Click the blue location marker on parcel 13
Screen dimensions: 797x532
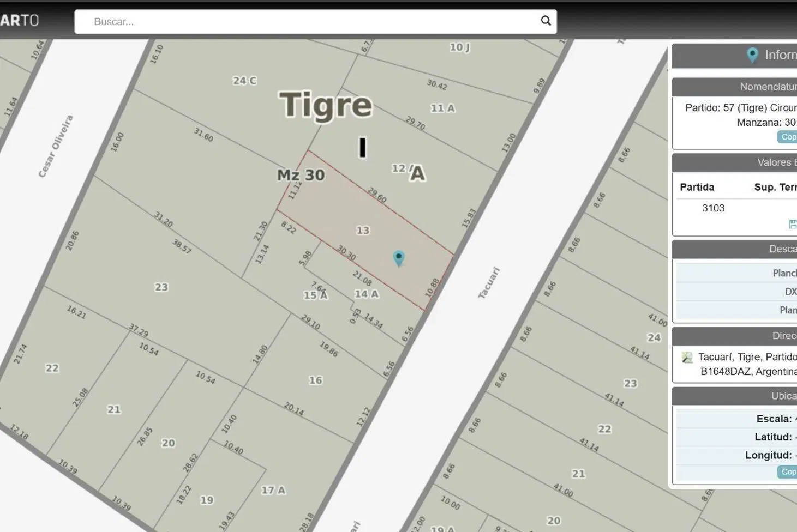click(399, 258)
